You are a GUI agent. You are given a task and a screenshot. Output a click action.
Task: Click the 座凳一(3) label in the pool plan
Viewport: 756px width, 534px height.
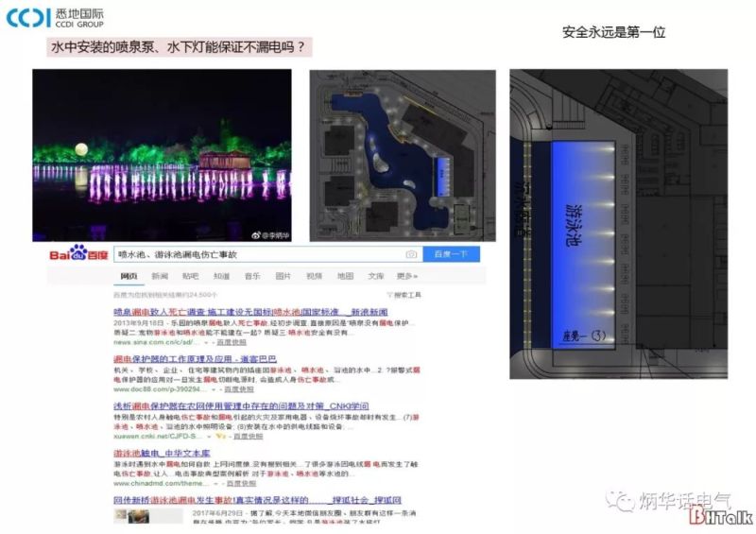point(584,336)
